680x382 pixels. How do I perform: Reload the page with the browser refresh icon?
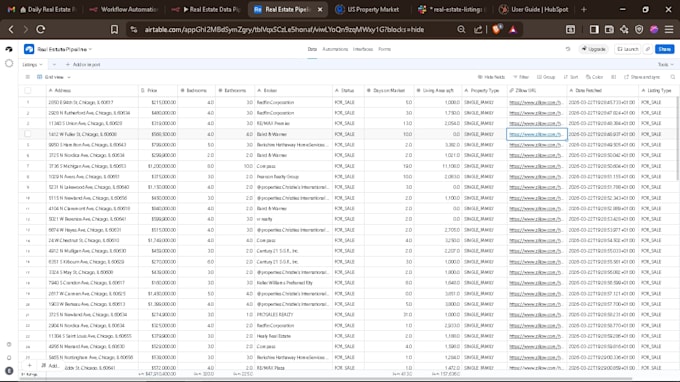(x=41, y=29)
